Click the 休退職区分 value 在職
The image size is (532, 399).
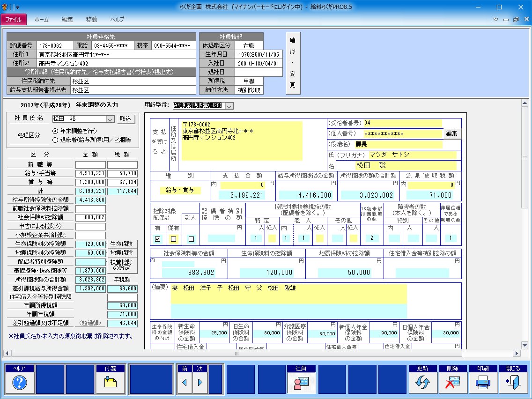pos(249,45)
